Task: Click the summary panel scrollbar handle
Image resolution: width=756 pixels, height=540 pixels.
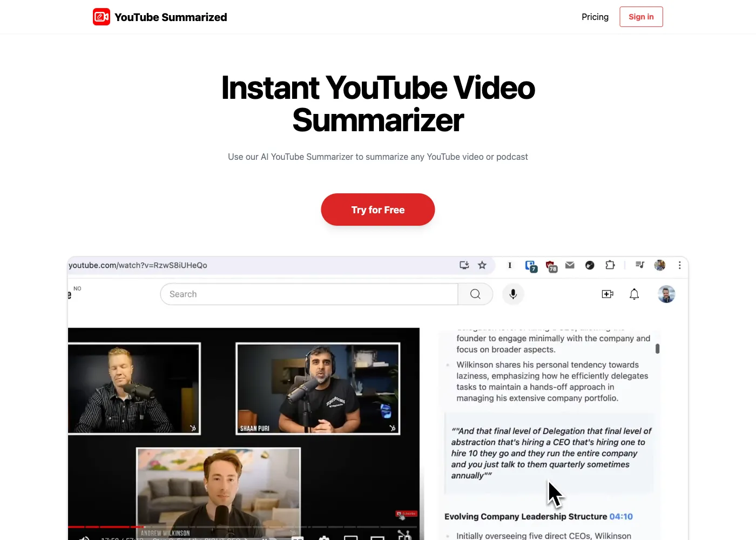Action: [657, 349]
